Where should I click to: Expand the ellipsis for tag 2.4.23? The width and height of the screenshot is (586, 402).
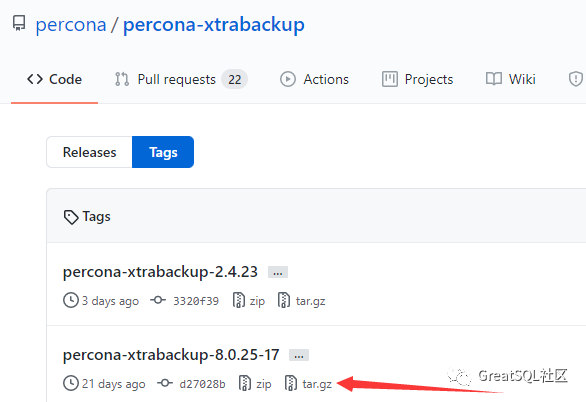pos(278,272)
